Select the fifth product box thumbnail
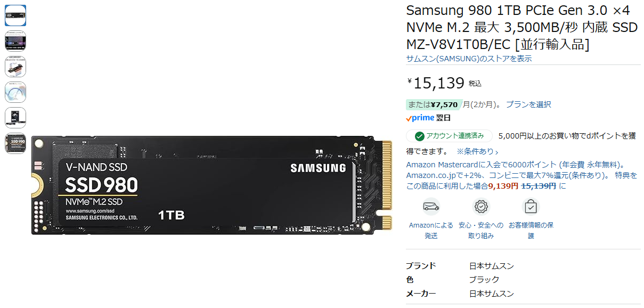 pos(15,118)
